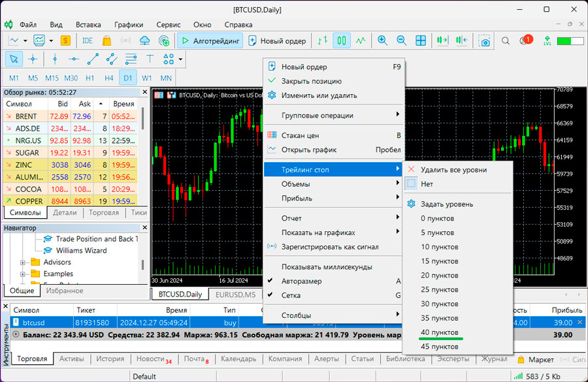Image resolution: width=588 pixels, height=382 pixels.
Task: Click the 583 / 5 Kb connection status
Action: coord(537,376)
